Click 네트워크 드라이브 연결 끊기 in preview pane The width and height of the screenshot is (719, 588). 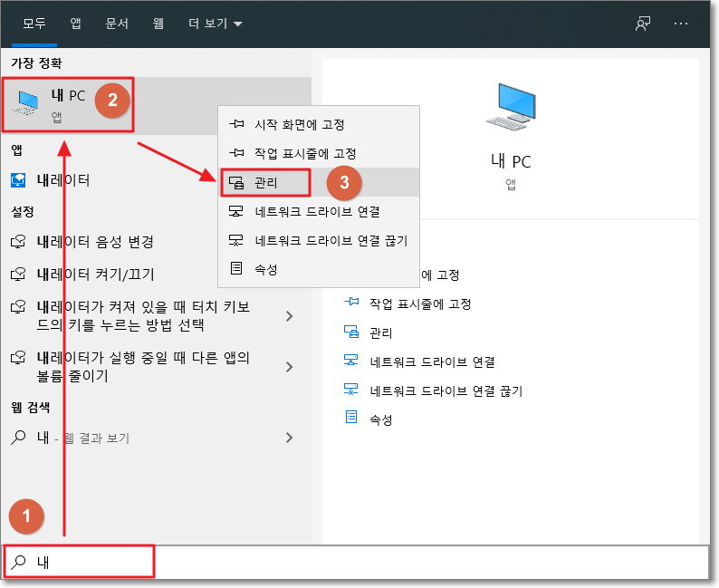click(446, 390)
